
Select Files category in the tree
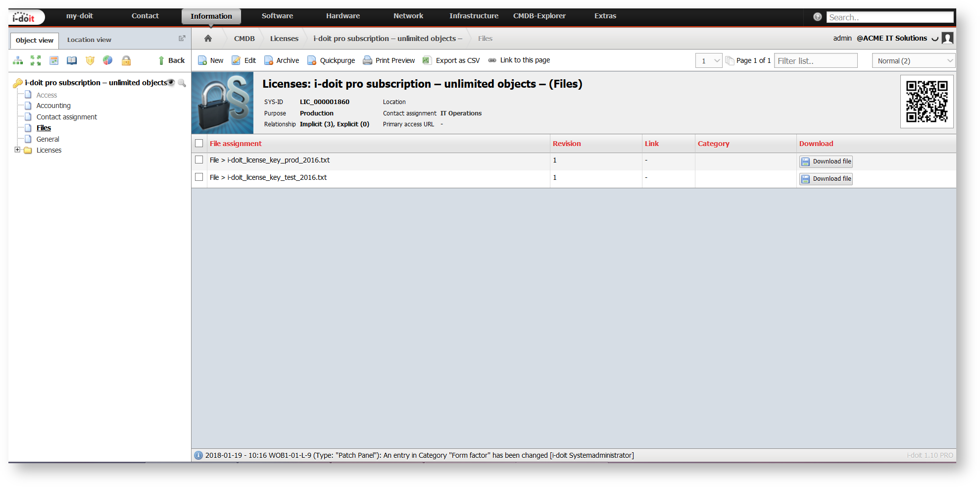click(x=44, y=128)
